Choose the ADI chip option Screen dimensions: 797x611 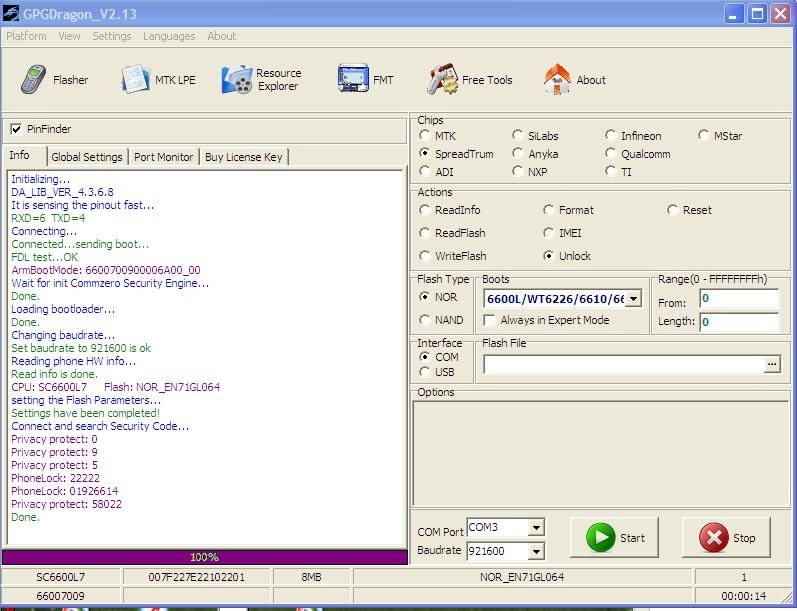click(424, 171)
